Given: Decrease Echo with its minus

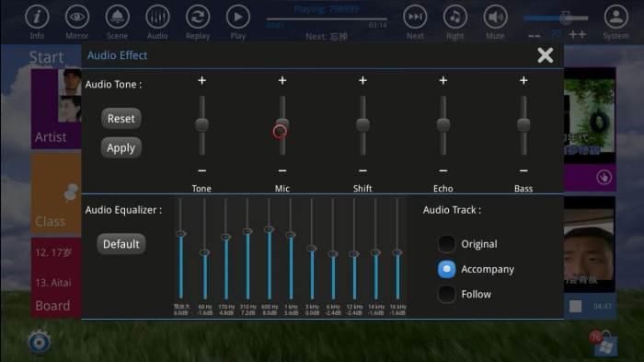Looking at the screenshot, I should (x=443, y=170).
